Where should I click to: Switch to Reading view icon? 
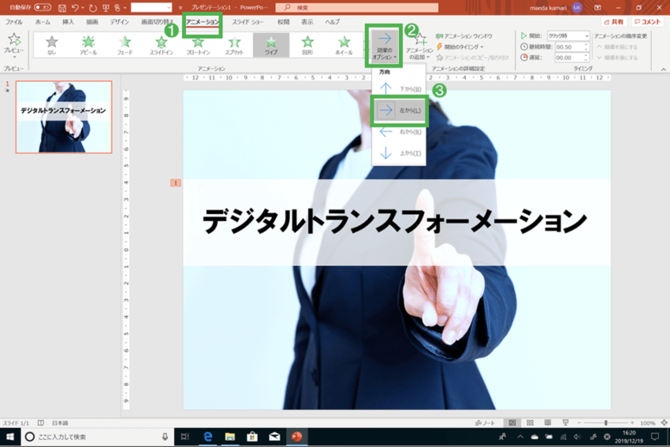[547, 423]
